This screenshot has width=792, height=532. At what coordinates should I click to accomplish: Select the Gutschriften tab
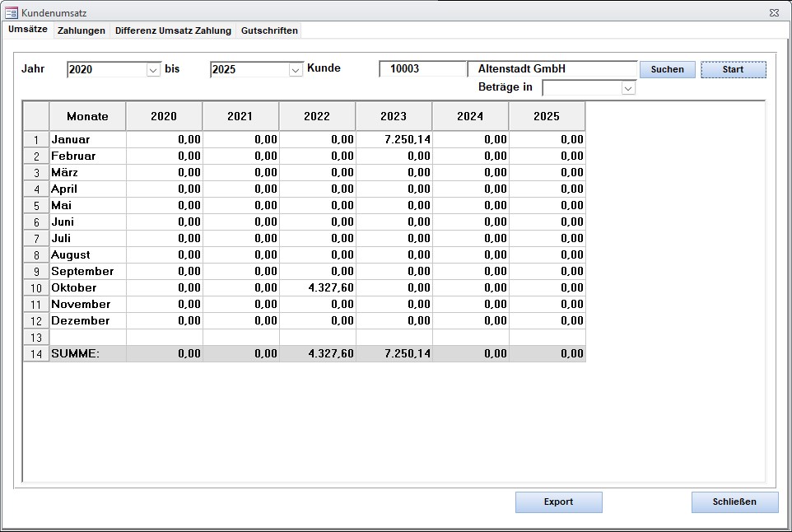pyautogui.click(x=269, y=30)
